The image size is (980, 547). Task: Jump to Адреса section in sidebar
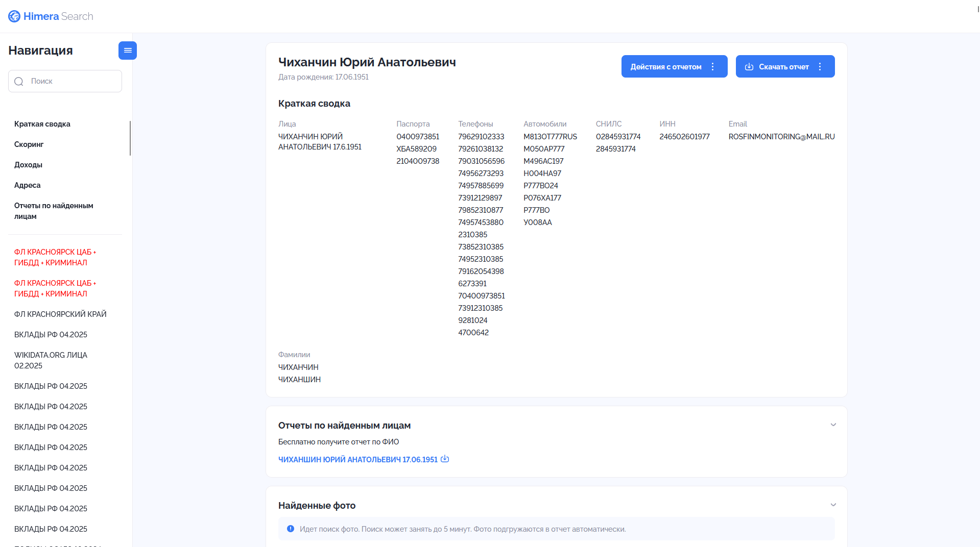click(28, 185)
